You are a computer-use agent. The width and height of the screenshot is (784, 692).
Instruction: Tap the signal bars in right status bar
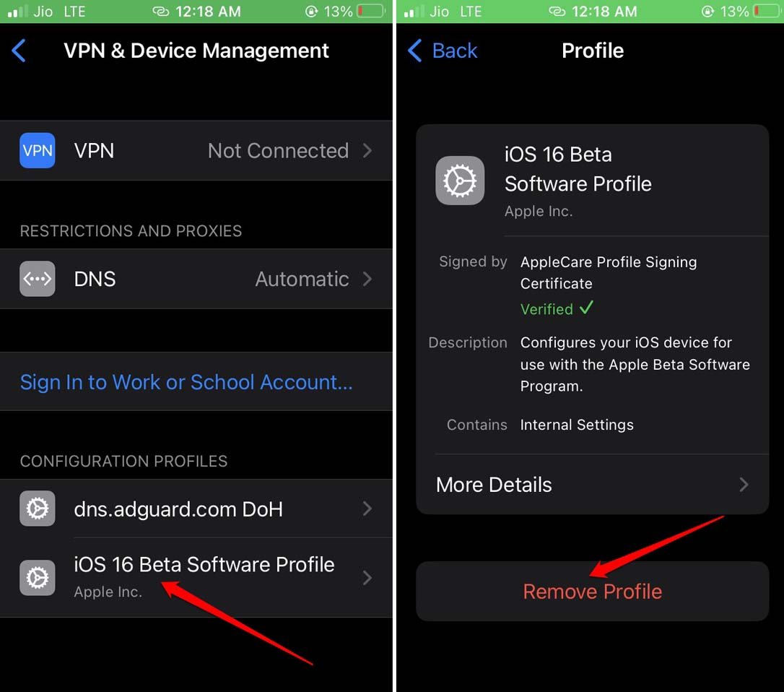point(414,11)
